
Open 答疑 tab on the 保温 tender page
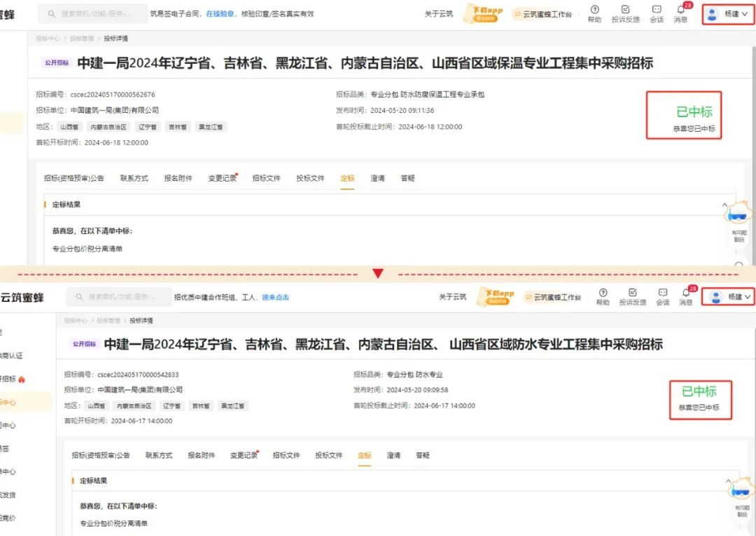408,179
